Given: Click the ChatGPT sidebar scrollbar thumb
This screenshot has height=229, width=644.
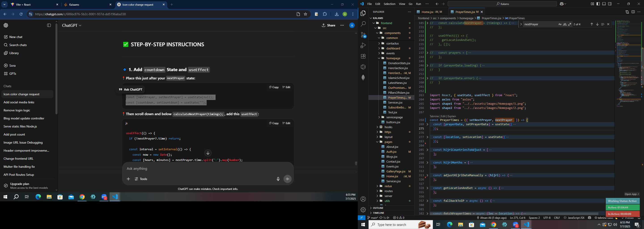Looking at the screenshot, I should [x=57, y=69].
